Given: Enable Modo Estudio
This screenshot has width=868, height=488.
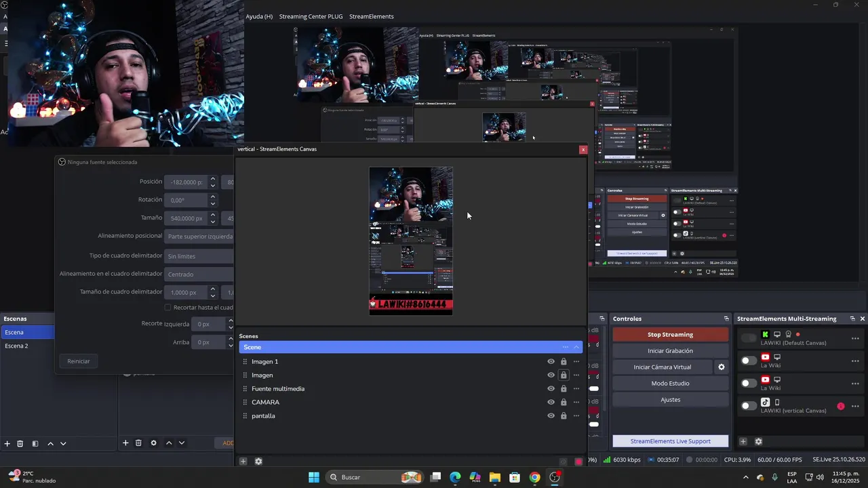Looking at the screenshot, I should pyautogui.click(x=670, y=383).
